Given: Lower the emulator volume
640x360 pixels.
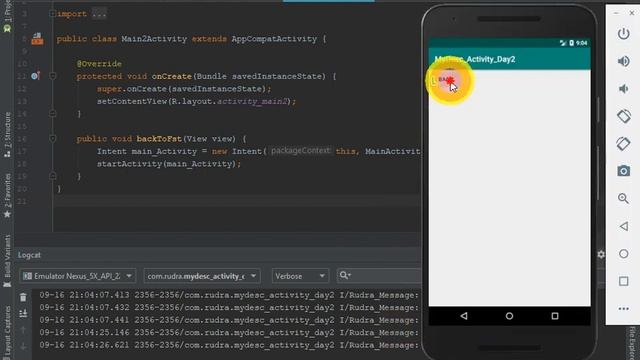Looking at the screenshot, I should coord(623,89).
